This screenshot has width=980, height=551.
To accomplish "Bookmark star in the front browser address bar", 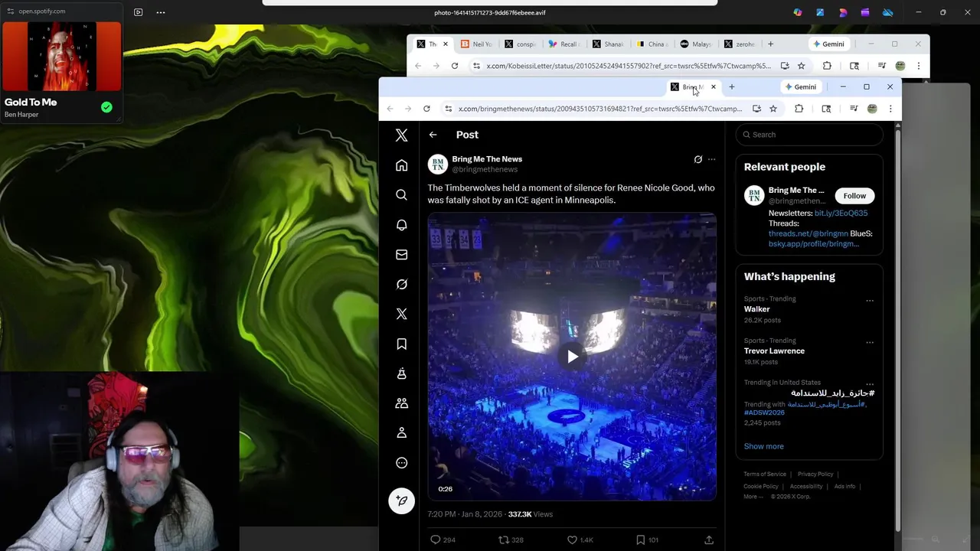I will (x=773, y=109).
